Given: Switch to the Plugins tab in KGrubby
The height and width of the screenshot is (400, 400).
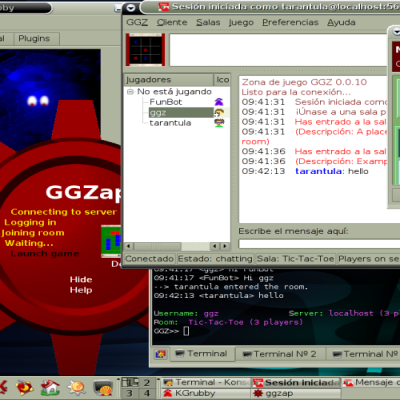Looking at the screenshot, I should 34,39.
